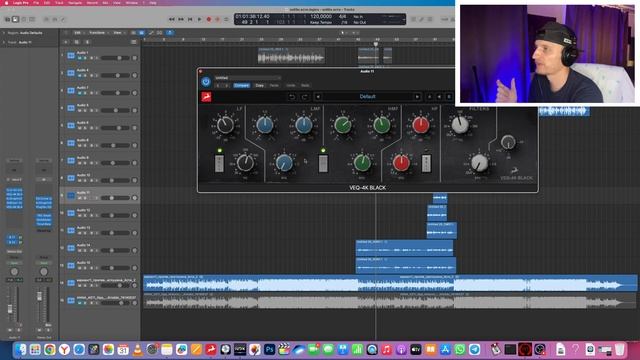Click the plugin undo arrow icon
This screenshot has height=360, width=640.
click(292, 97)
